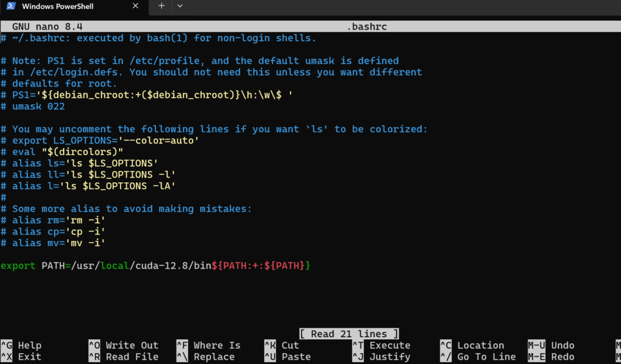Click the M-U Undo shortcut
Viewport: 621px width, 364px height.
[551, 345]
